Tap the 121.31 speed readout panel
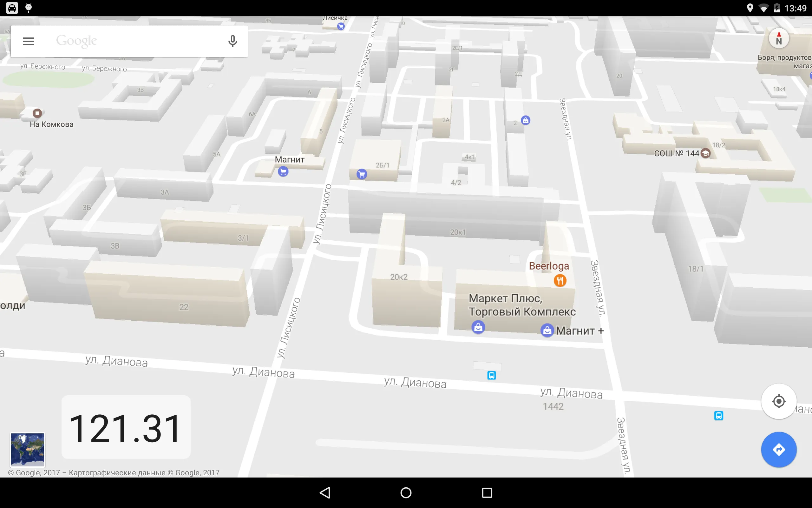This screenshot has width=812, height=508. coord(126,427)
